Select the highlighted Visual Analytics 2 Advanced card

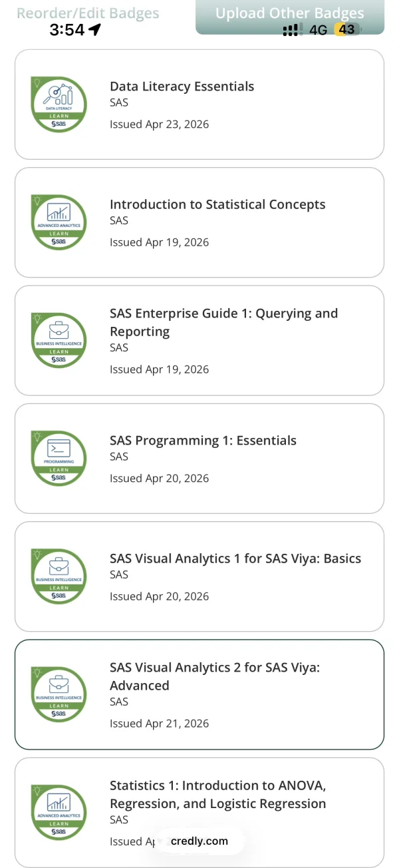click(199, 694)
